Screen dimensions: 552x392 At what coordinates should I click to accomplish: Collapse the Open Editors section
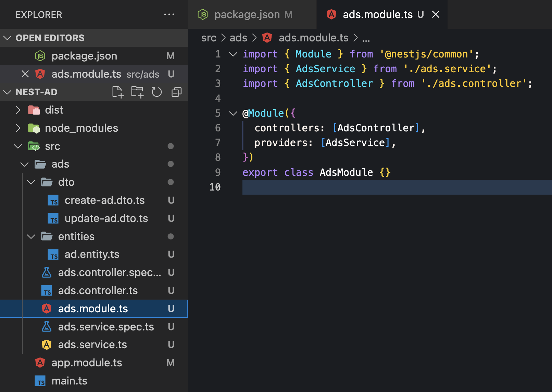(7, 38)
